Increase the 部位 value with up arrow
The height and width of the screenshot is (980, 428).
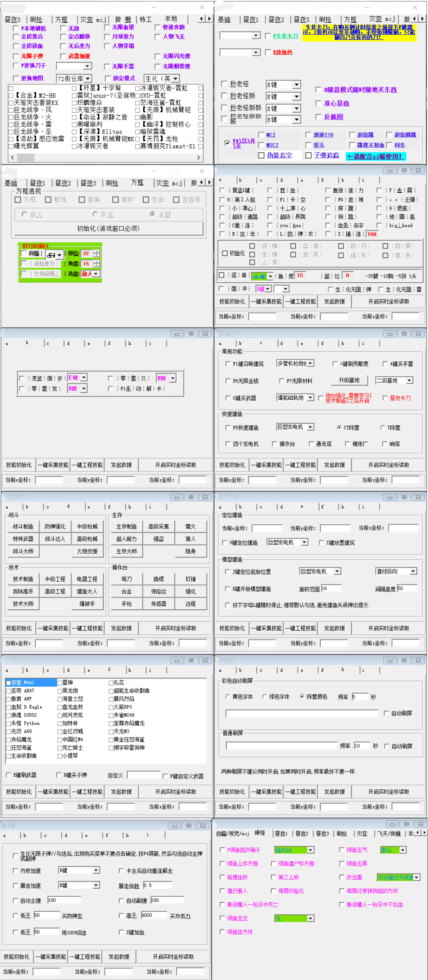tap(96, 252)
